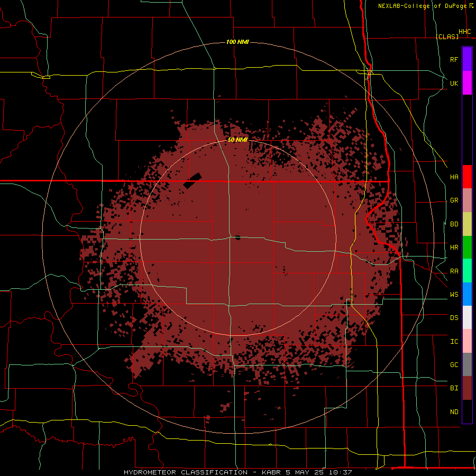Pick the RA light-green legend swatch

coord(467,271)
